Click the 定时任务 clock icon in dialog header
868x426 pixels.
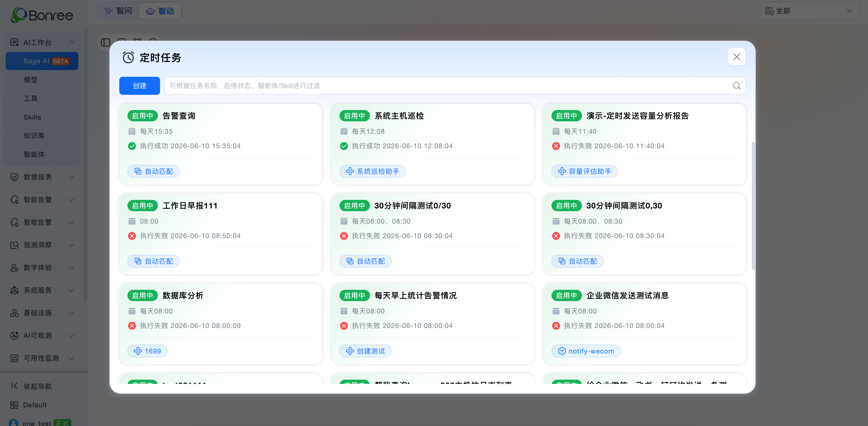128,57
